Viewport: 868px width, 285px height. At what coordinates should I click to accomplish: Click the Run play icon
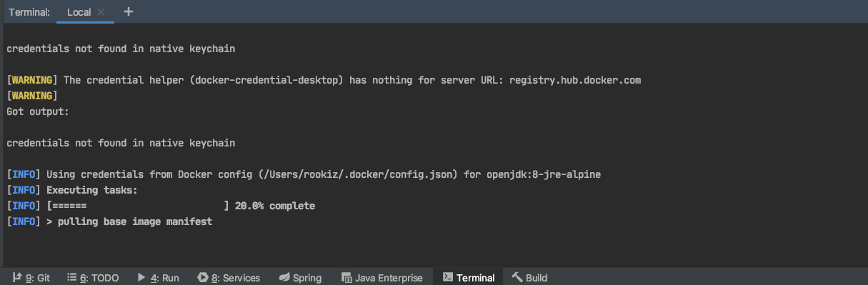(141, 277)
